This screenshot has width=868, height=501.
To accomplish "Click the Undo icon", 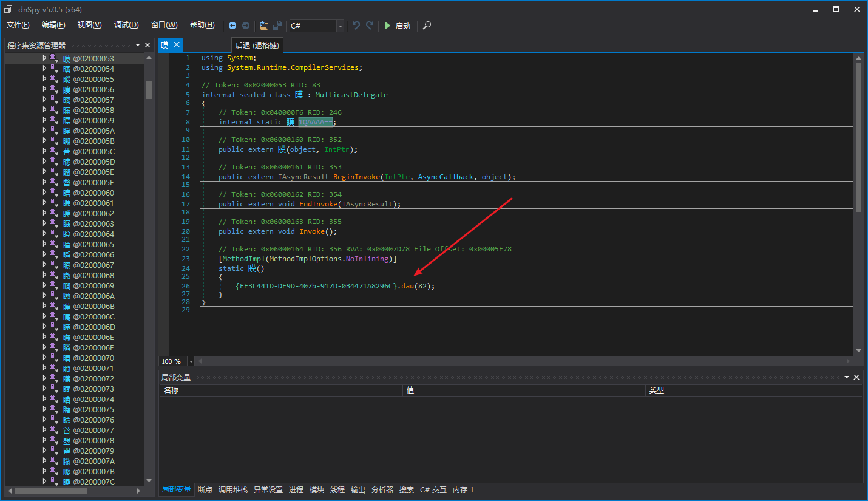I will pos(356,26).
